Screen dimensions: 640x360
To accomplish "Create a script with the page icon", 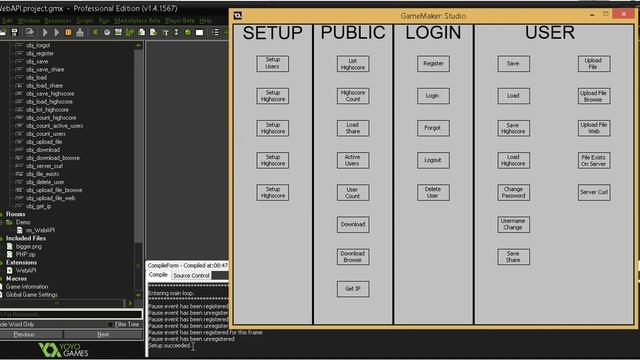I will click(142, 32).
